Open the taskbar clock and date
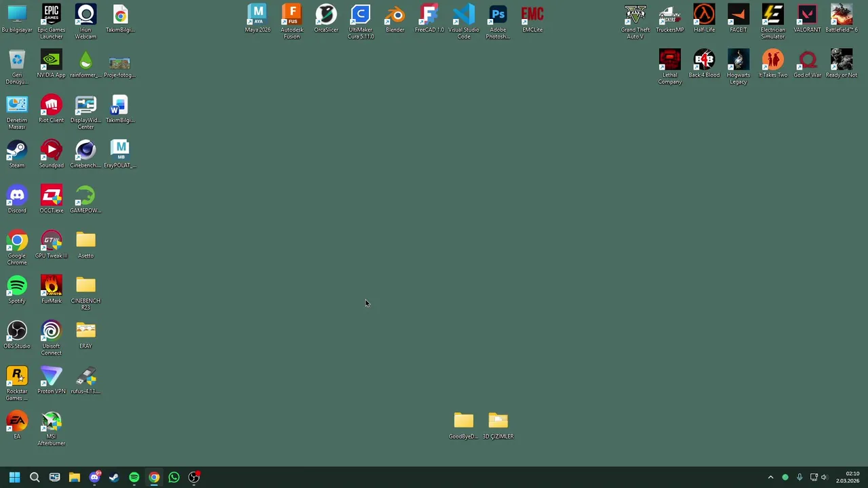 point(848,477)
